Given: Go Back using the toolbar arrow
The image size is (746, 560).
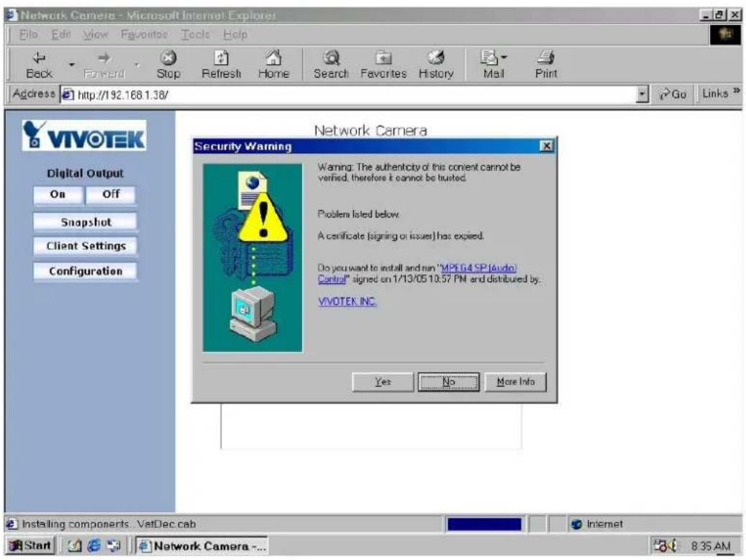Looking at the screenshot, I should pyautogui.click(x=39, y=65).
